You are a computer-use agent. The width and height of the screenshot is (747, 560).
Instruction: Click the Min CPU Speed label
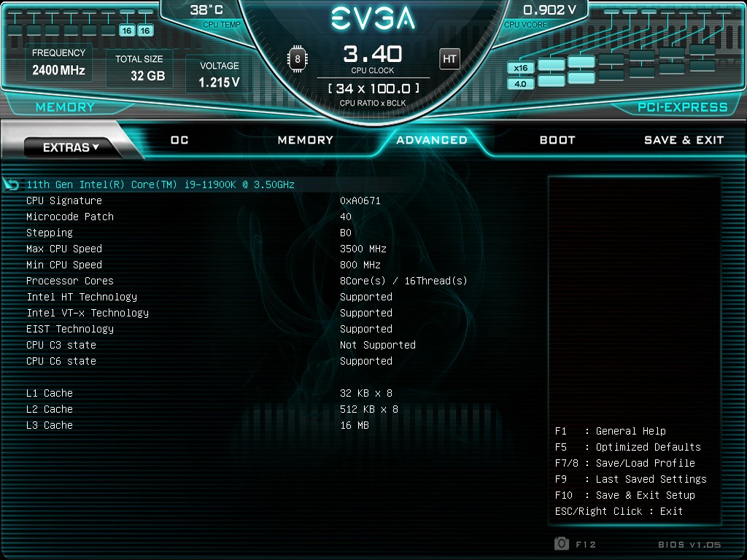[x=64, y=265]
